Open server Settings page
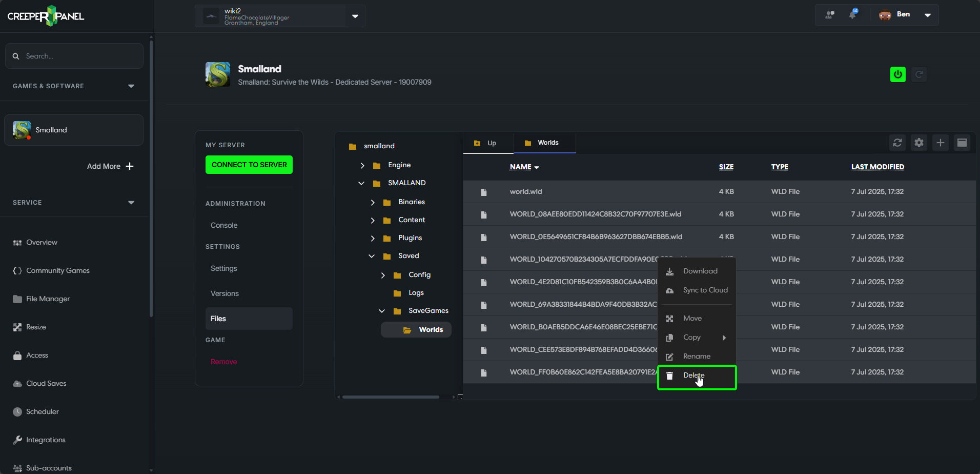 (x=223, y=268)
